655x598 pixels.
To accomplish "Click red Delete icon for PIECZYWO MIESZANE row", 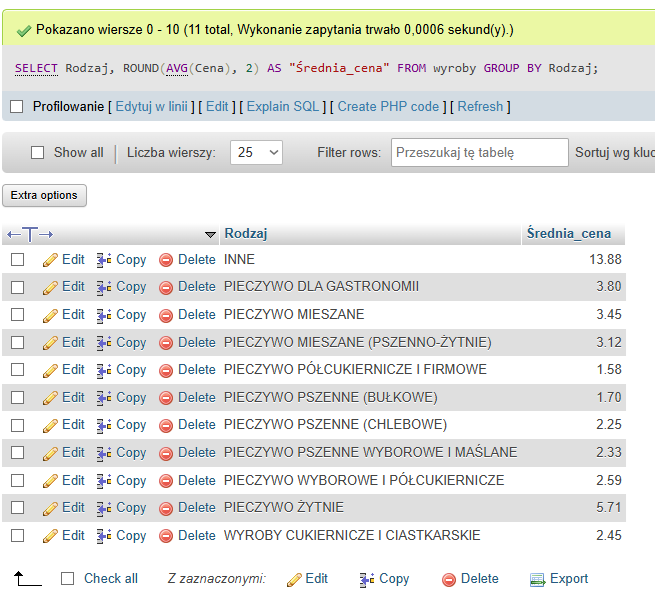I will [166, 315].
